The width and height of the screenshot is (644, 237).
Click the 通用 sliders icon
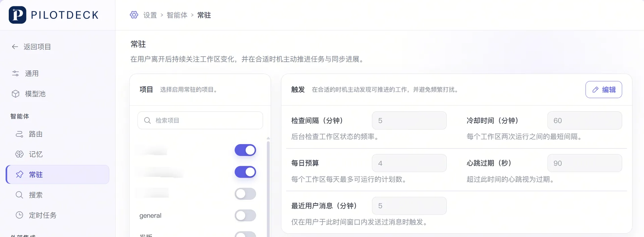(15, 73)
